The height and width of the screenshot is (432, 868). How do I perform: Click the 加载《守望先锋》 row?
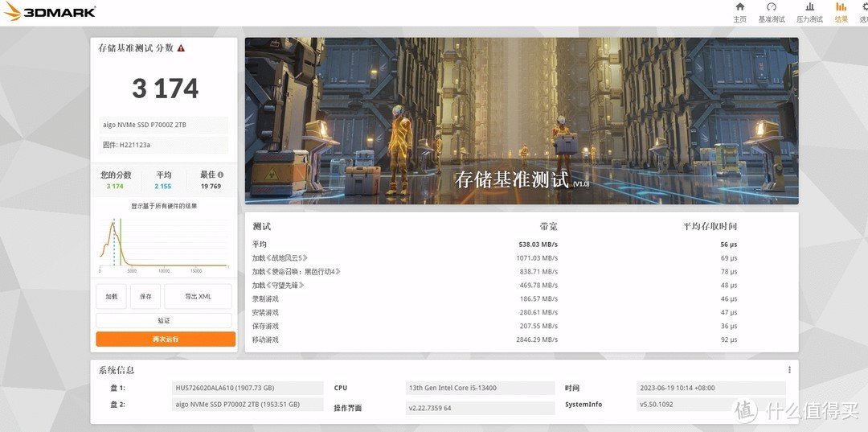(522, 286)
